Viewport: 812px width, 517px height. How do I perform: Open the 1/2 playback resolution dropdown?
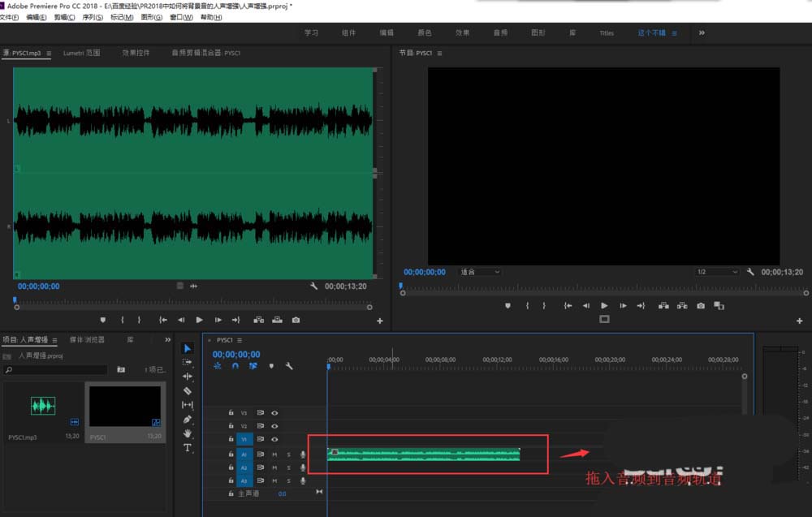pos(715,272)
